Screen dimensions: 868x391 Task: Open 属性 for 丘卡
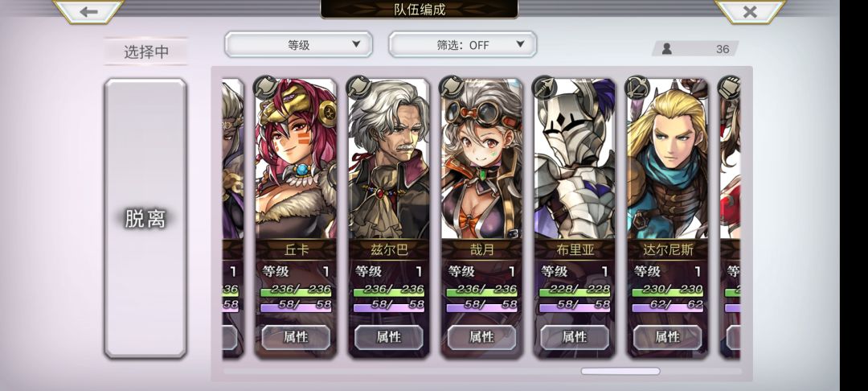(x=296, y=337)
